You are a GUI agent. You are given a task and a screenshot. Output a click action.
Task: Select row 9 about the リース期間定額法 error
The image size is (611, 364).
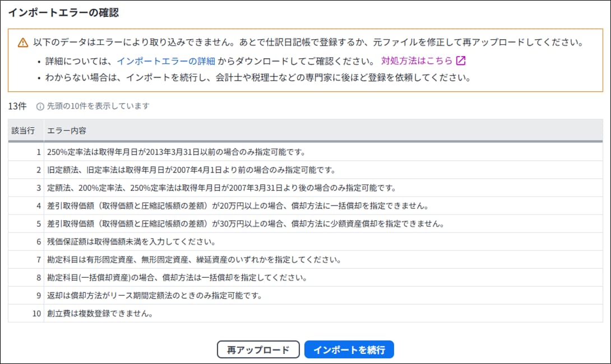[305, 295]
